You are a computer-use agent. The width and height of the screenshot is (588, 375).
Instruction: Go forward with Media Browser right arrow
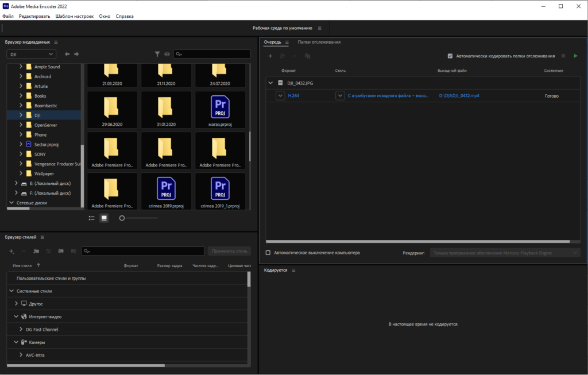(x=76, y=54)
